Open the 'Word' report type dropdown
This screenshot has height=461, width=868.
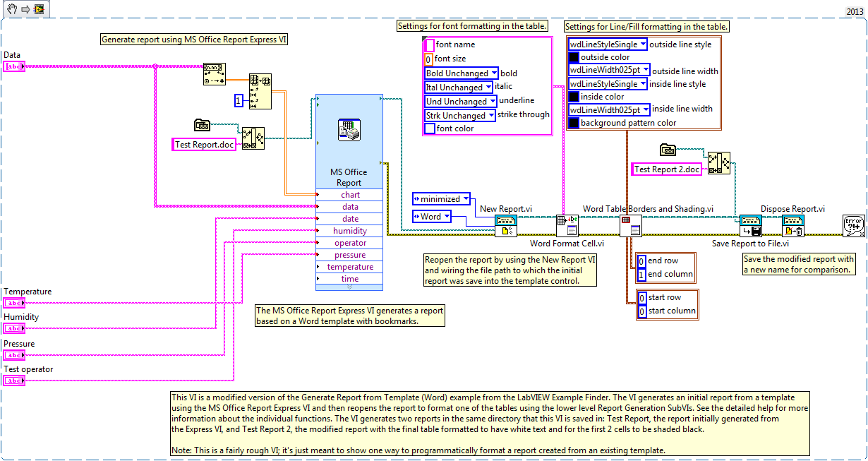[432, 217]
